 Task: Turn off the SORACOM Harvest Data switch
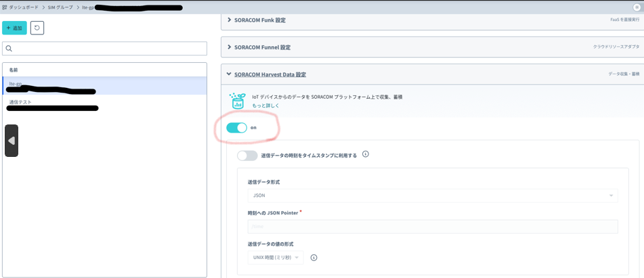tap(237, 127)
